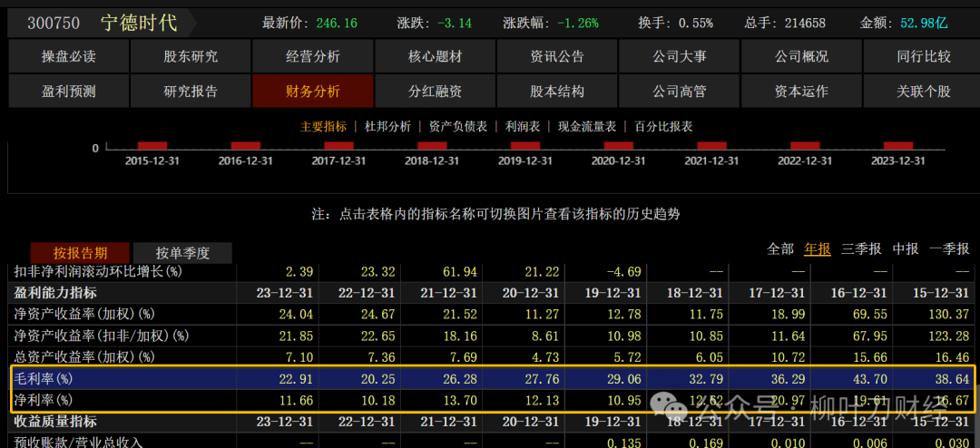Image resolution: width=980 pixels, height=448 pixels.
Task: Open the 股东研究 tab
Action: click(191, 57)
